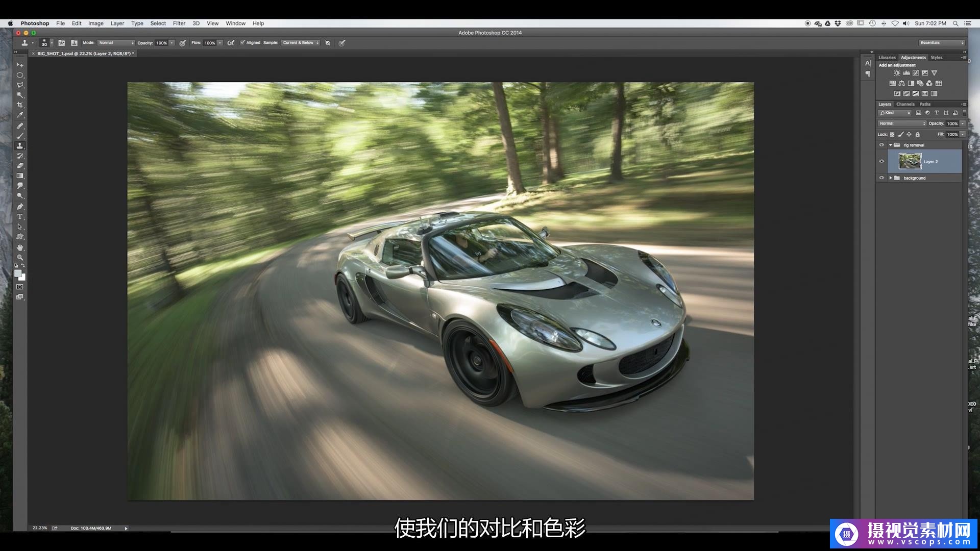Click the lock all layer icon
980x551 pixels.
tap(917, 135)
